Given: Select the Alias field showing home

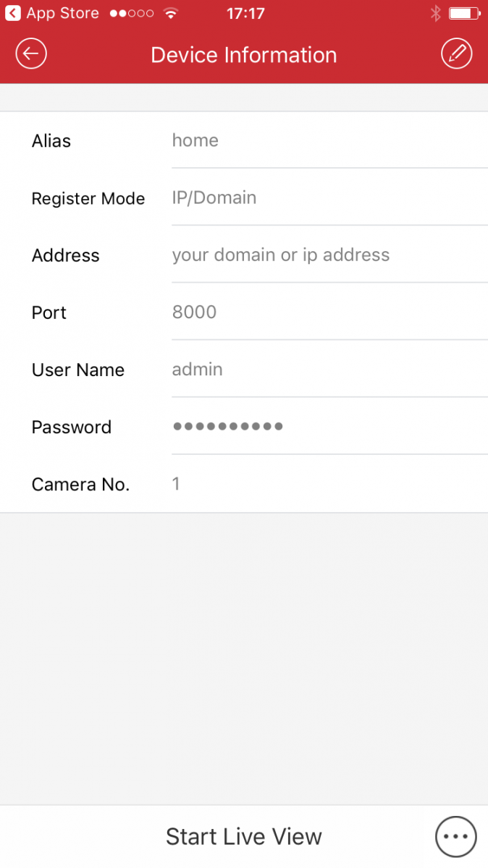Looking at the screenshot, I should coord(195,140).
